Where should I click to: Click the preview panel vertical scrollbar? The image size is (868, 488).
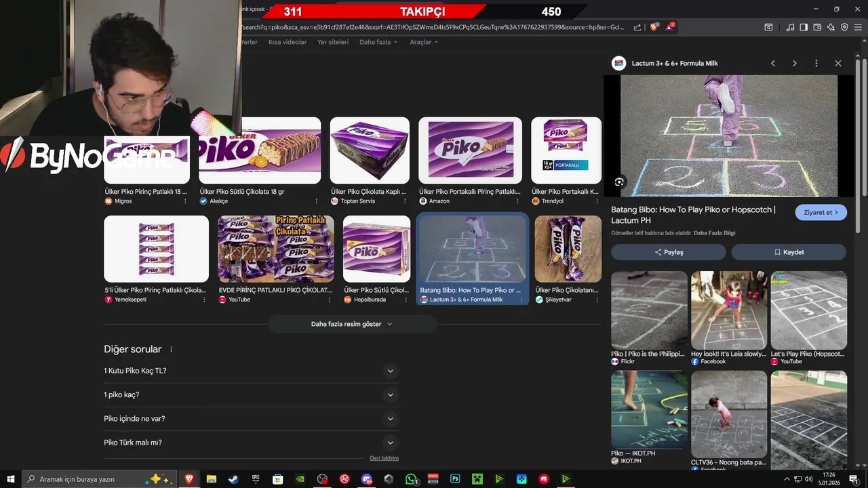(x=858, y=146)
